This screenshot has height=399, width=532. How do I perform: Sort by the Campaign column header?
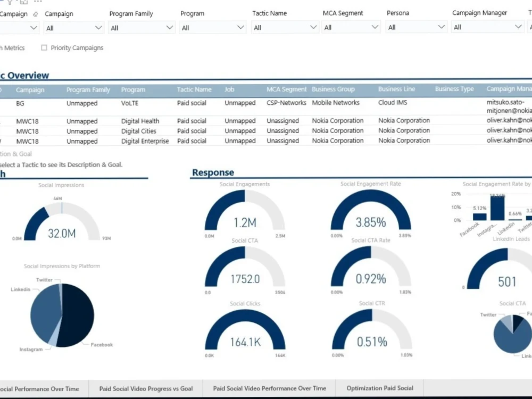(x=30, y=89)
